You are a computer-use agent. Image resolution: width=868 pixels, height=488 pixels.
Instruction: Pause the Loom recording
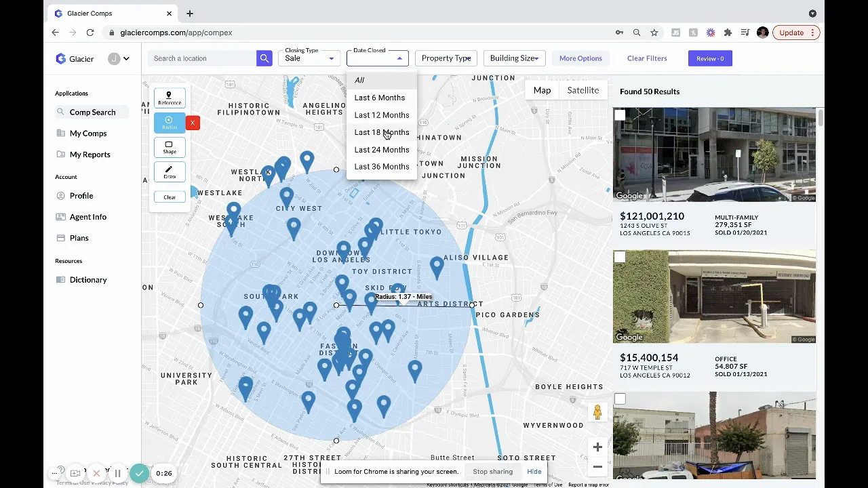tap(117, 473)
